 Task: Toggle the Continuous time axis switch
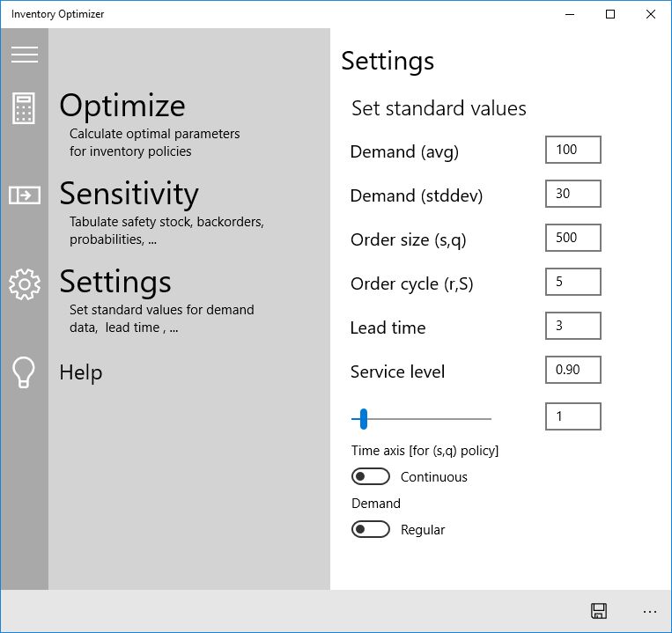click(x=370, y=477)
